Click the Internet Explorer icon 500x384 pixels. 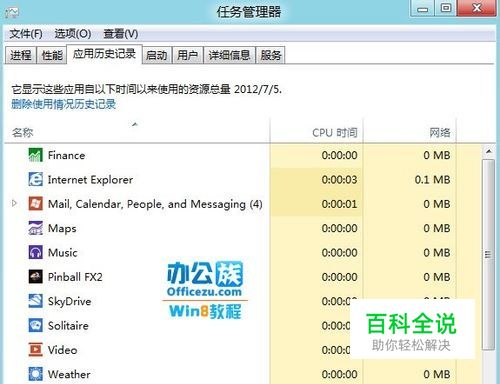(x=35, y=179)
